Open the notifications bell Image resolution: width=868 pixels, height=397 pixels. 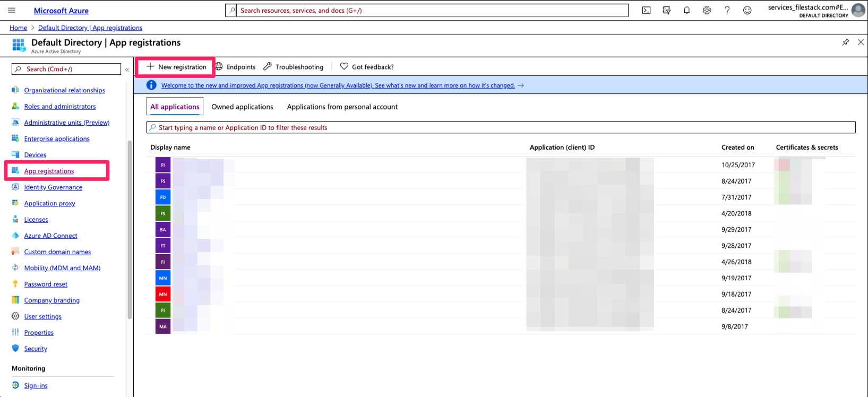[x=686, y=10]
